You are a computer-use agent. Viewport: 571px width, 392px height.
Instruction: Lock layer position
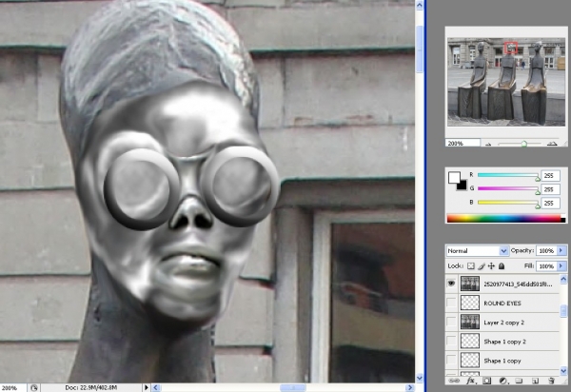[491, 266]
